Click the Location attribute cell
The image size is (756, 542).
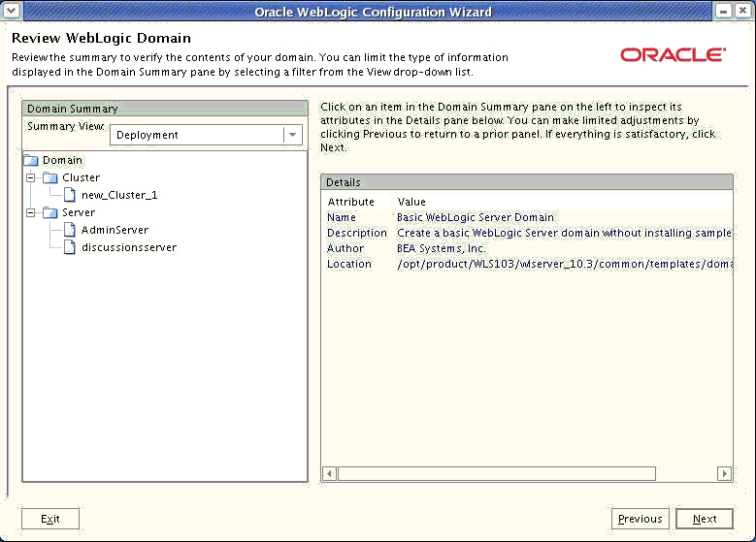coord(349,264)
